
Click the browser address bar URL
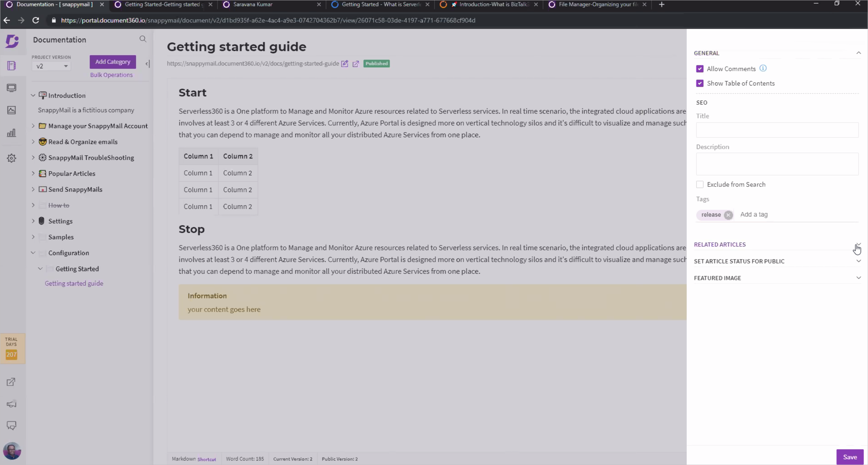click(x=268, y=20)
